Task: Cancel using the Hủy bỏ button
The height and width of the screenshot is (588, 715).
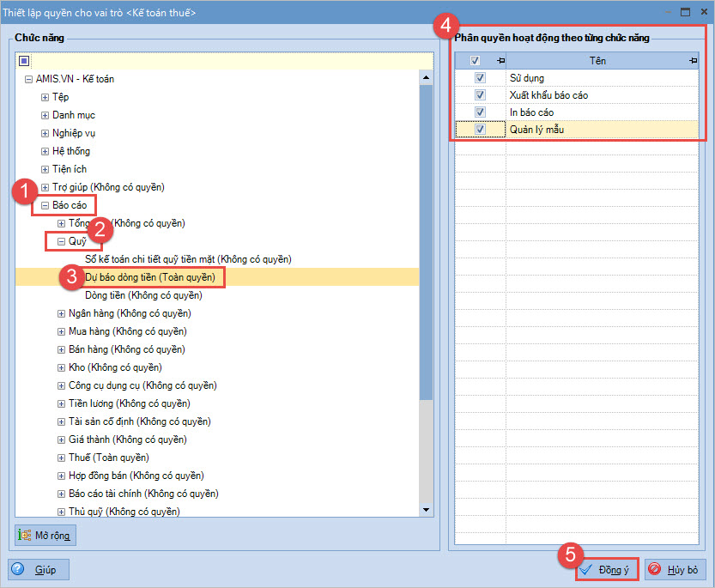Action: click(x=676, y=569)
